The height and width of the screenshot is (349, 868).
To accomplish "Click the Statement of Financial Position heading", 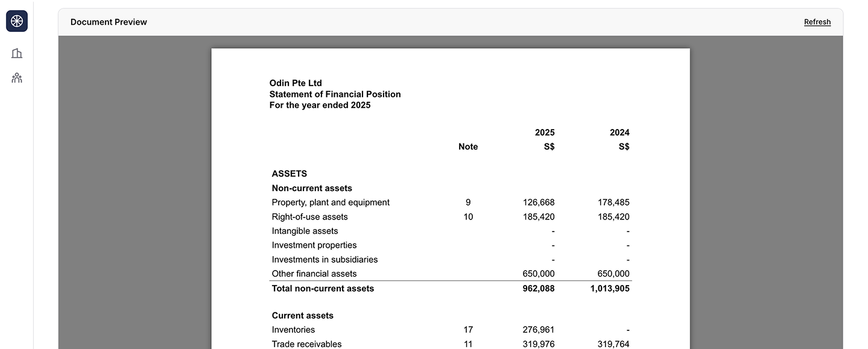I will (x=335, y=94).
